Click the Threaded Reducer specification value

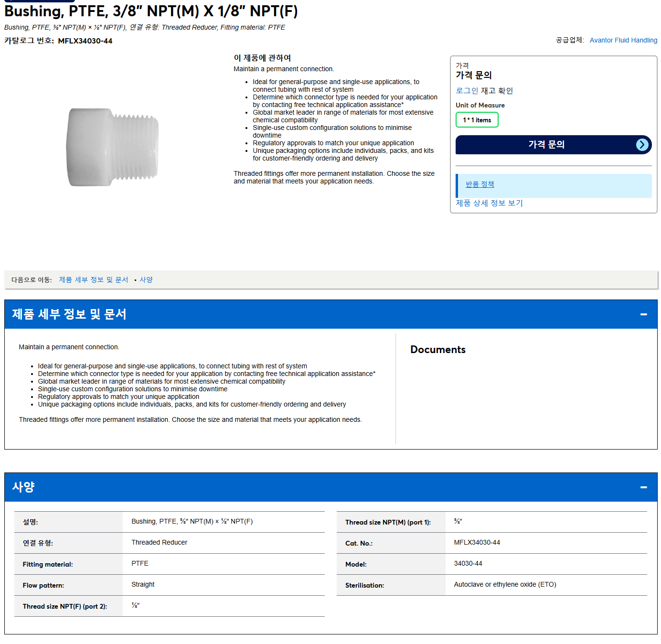tap(159, 543)
